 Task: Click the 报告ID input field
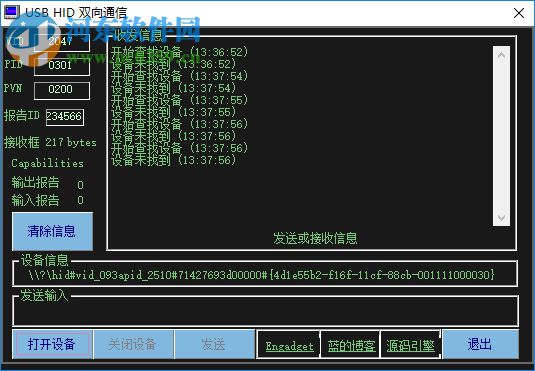tap(65, 117)
